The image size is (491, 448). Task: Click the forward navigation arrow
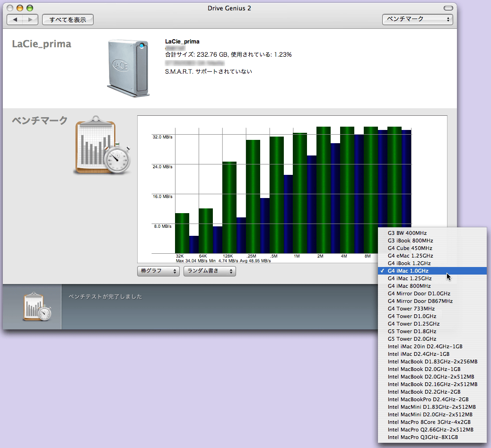(x=30, y=20)
